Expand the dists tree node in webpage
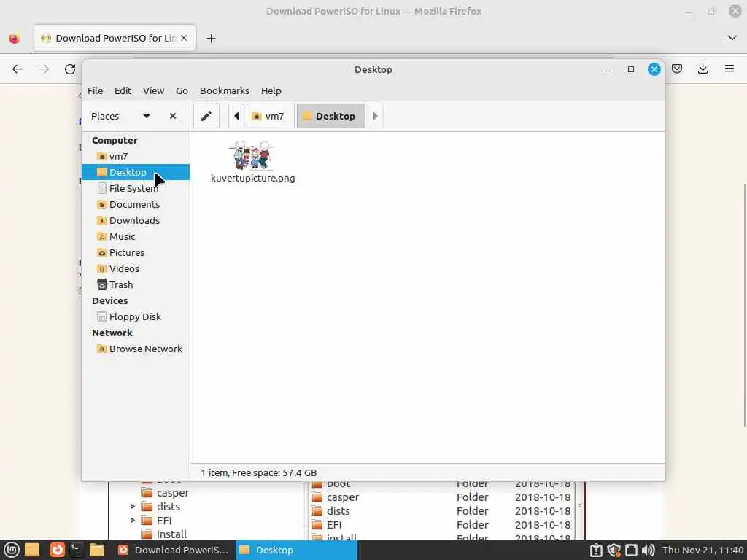The image size is (747, 560). point(133,507)
